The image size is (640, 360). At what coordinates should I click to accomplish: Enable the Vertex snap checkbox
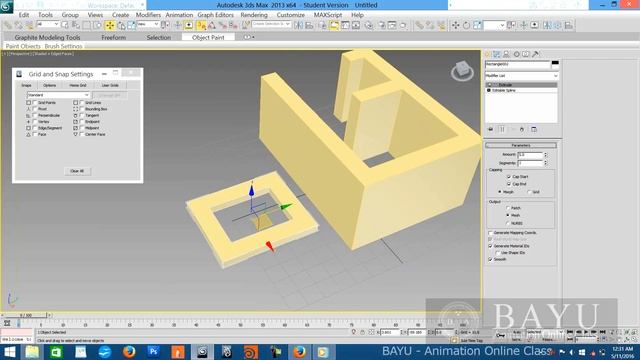point(35,122)
